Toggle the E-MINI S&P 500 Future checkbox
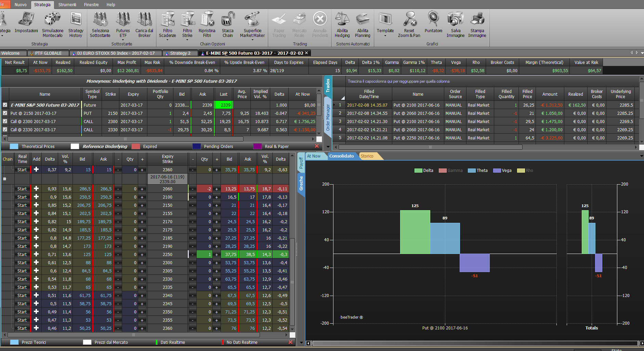 5,105
